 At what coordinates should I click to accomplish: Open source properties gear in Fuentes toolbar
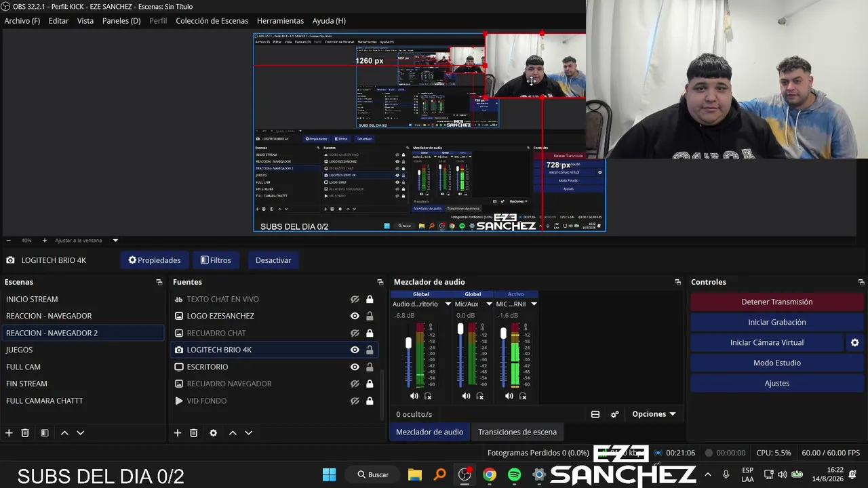213,432
